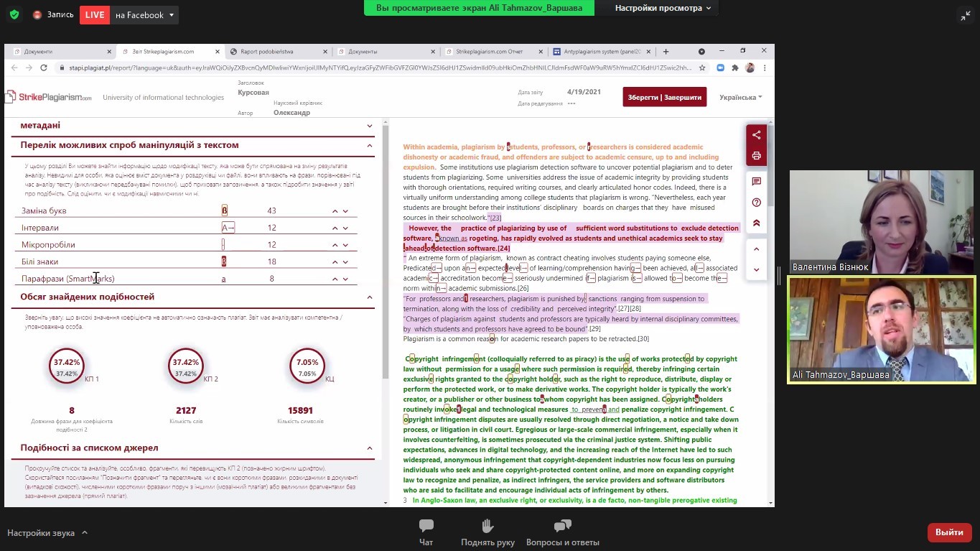Click up arrow in Інтервали row
Image resolution: width=980 pixels, height=551 pixels.
pos(335,228)
